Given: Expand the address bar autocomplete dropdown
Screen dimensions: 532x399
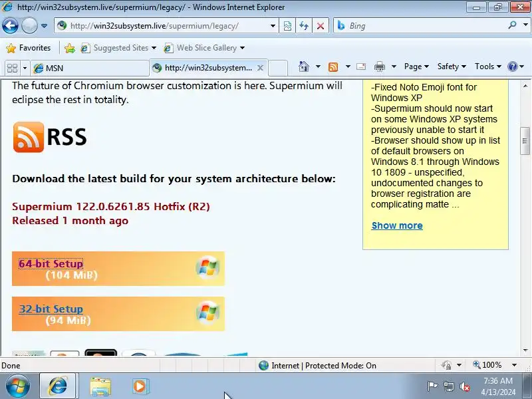Looking at the screenshot, I should [x=273, y=26].
